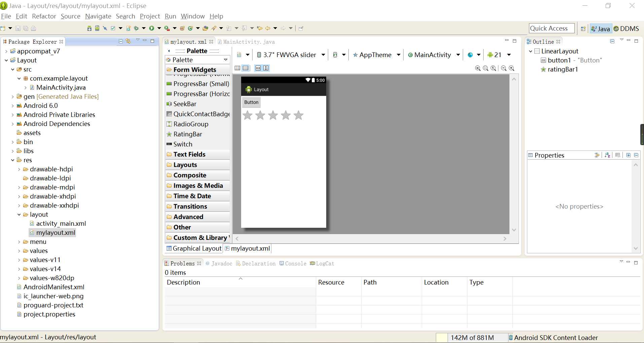The height and width of the screenshot is (343, 644).
Task: Click expand all properties plus icon
Action: (628, 155)
